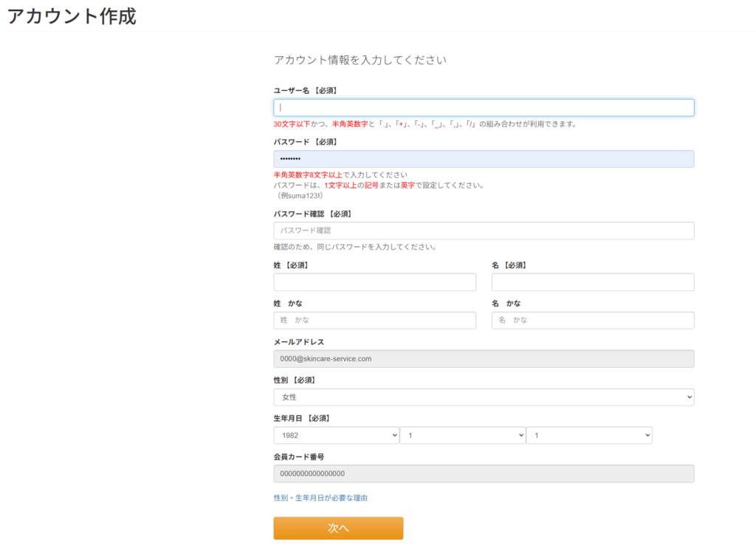
Task: Click the 生年月日 【必須】 label
Action: pyautogui.click(x=301, y=418)
